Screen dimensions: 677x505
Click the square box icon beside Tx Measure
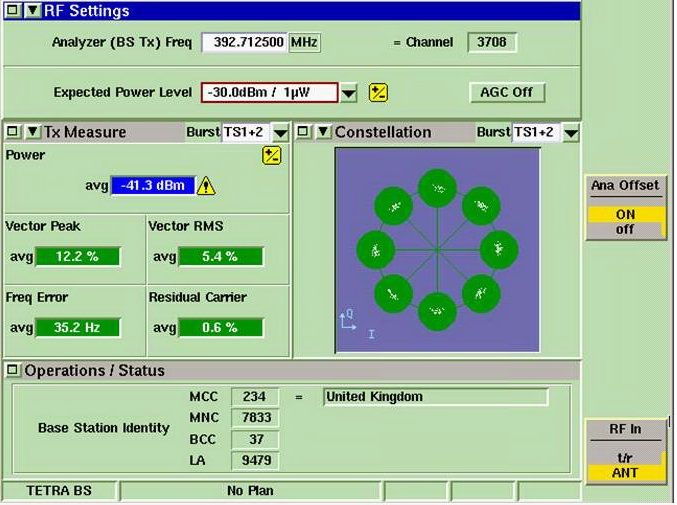tap(13, 132)
